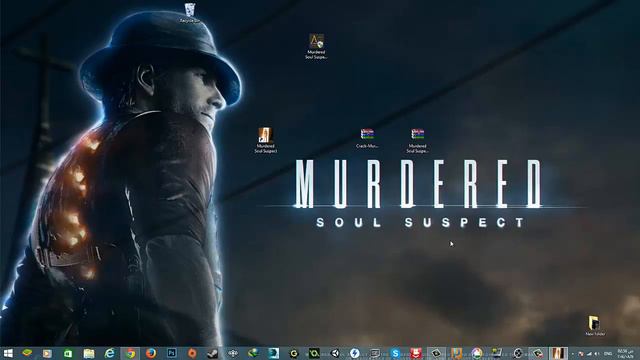640x360 pixels.
Task: Open network status in system tray
Action: click(589, 354)
